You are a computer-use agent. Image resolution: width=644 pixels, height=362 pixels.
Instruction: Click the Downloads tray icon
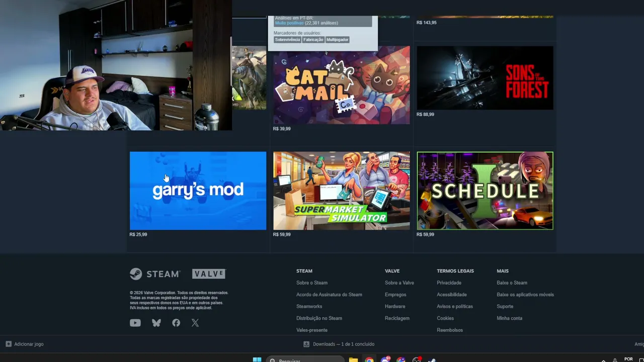[x=306, y=344]
